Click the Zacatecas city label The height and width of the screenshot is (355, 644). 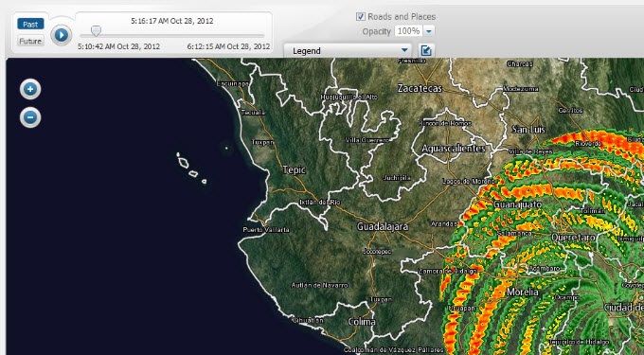[420, 88]
